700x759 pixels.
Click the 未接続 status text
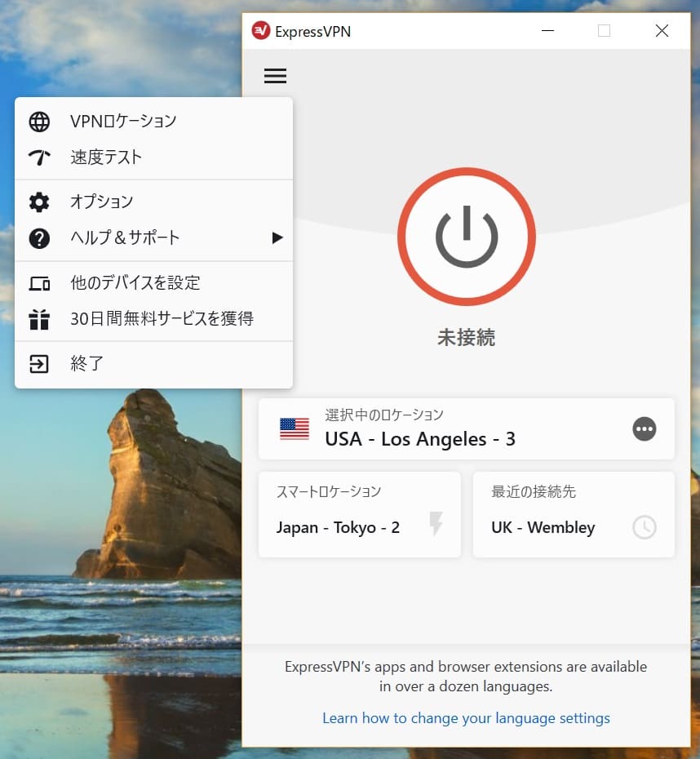point(467,337)
